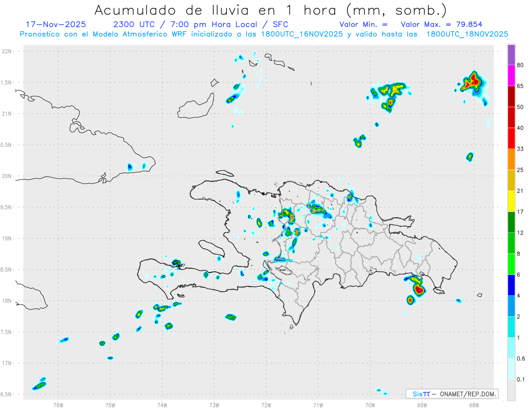Select the '73W' longitude label
This screenshot has width=532, height=411.
[214, 405]
